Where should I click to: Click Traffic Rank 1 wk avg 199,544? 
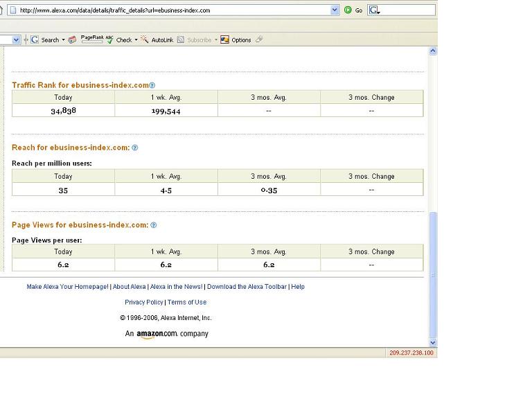(x=166, y=112)
